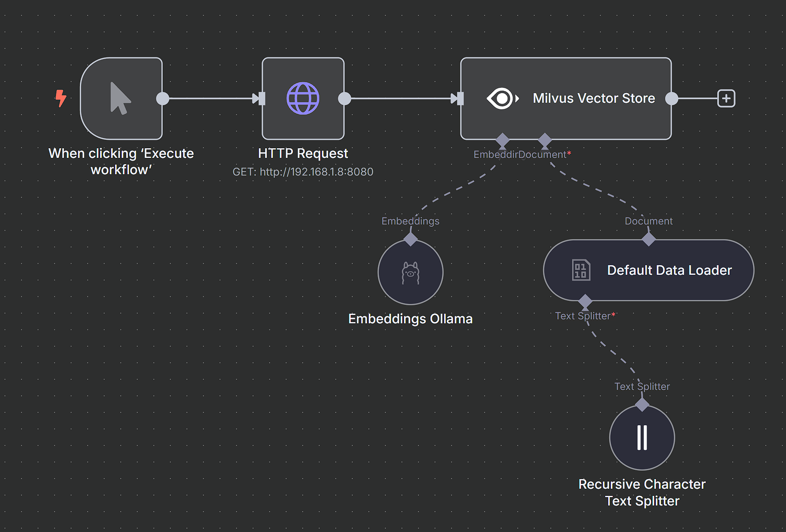This screenshot has width=786, height=532.
Task: Click the red lightning bolt trigger icon
Action: click(61, 98)
